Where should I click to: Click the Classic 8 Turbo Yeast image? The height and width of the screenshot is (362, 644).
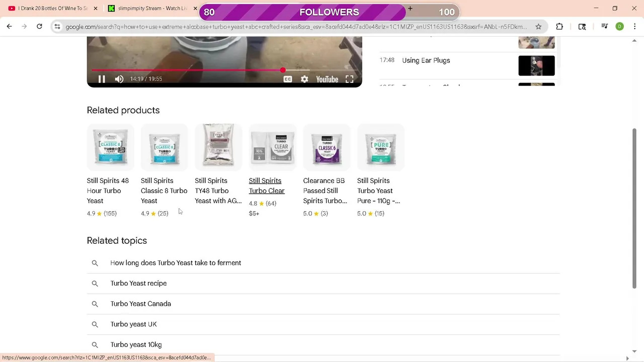point(165,147)
